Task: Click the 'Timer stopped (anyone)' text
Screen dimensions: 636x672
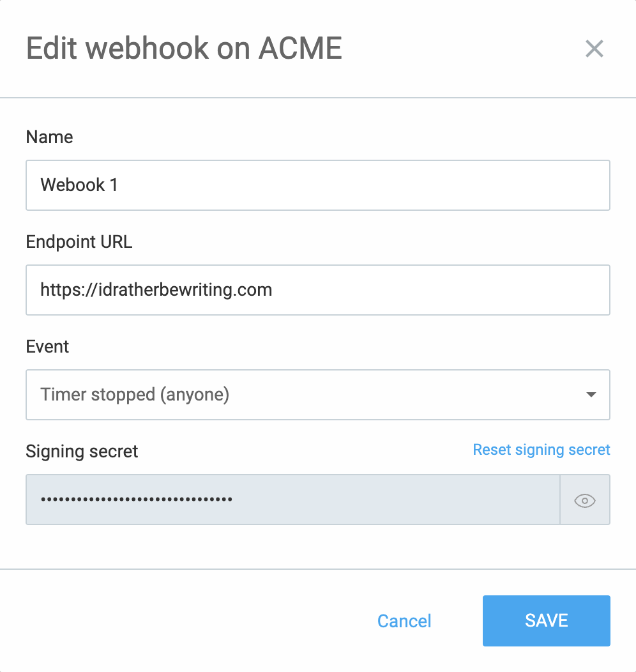Action: (x=135, y=395)
